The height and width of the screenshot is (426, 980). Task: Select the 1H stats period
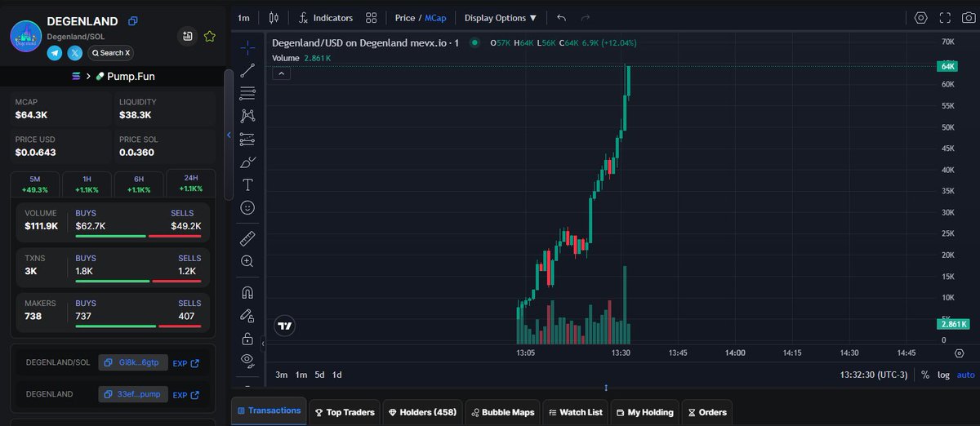(87, 184)
